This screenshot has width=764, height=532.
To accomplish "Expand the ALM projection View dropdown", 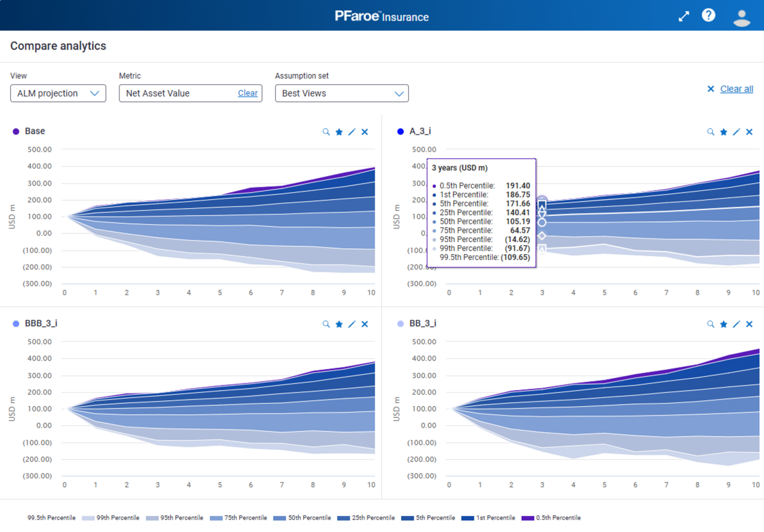I will point(58,93).
